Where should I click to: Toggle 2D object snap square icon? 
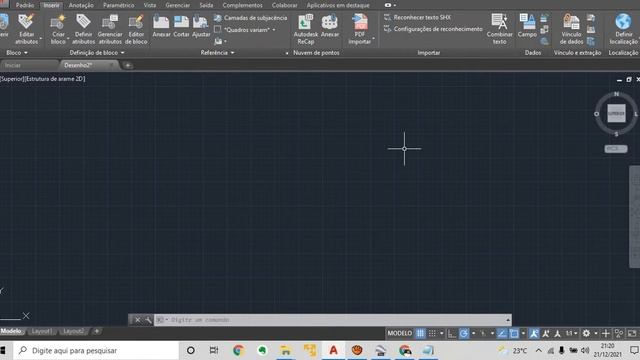(x=514, y=333)
